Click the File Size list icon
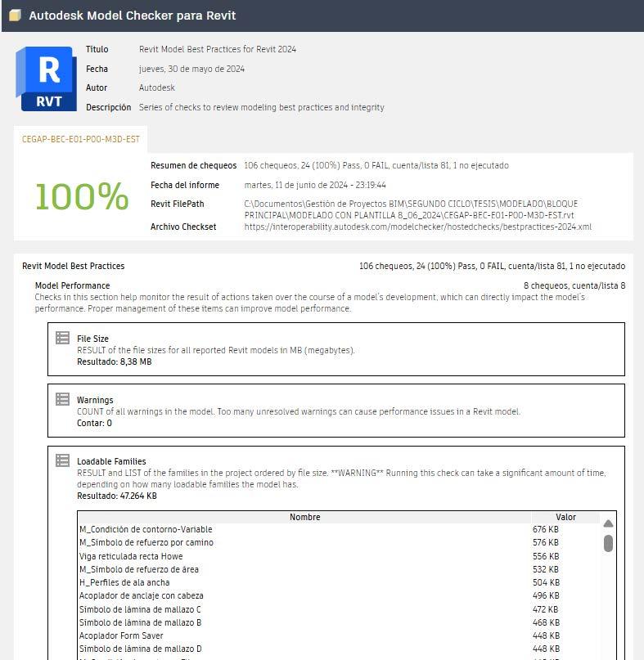The image size is (644, 660). (x=63, y=338)
